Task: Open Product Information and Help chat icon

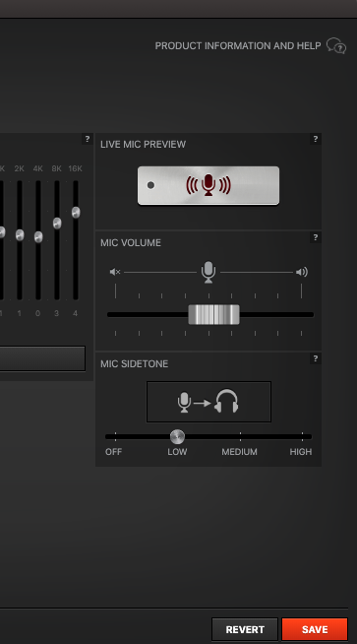Action: point(336,45)
